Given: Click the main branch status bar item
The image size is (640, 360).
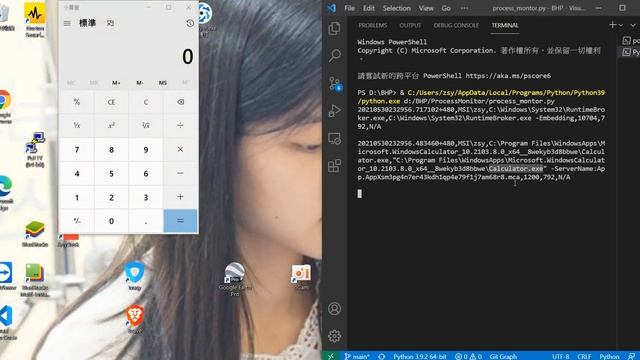Looking at the screenshot, I should click(357, 356).
